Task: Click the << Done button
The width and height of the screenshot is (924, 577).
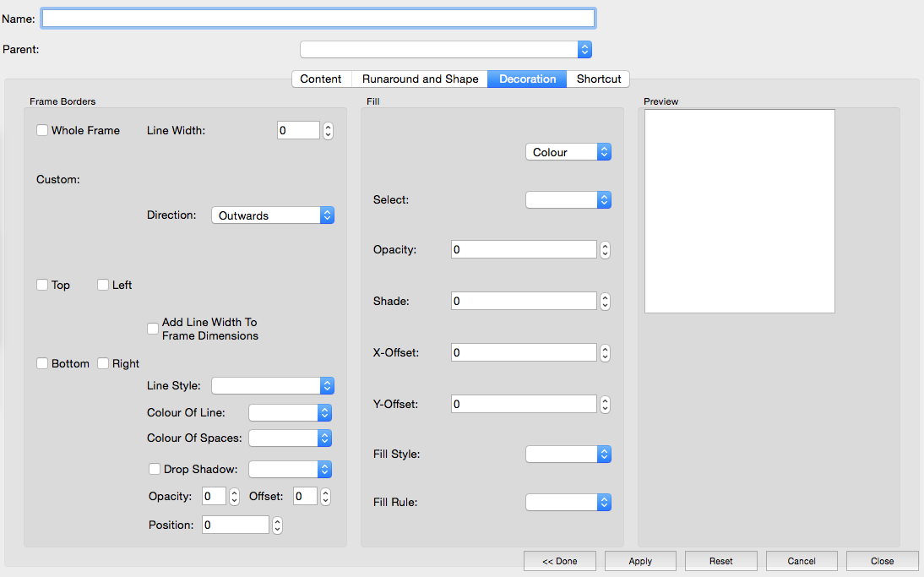Action: [559, 561]
